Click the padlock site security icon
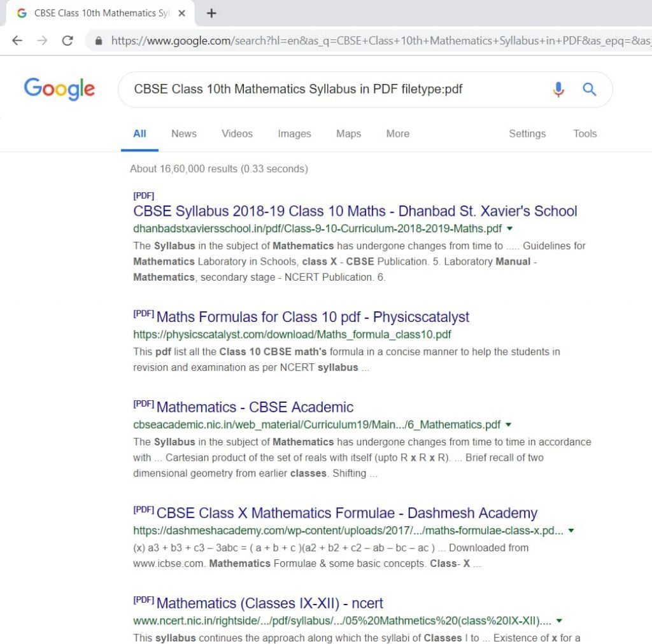This screenshot has width=652, height=644. coord(99,41)
